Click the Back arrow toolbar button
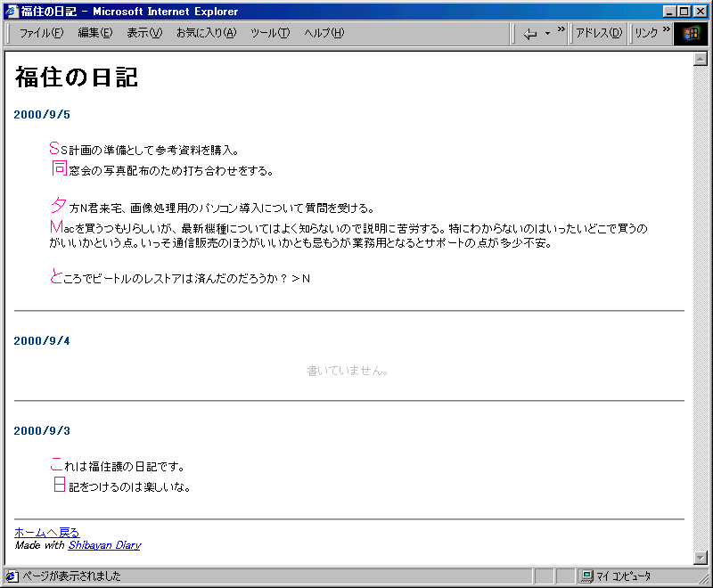This screenshot has height=588, width=713. [530, 33]
